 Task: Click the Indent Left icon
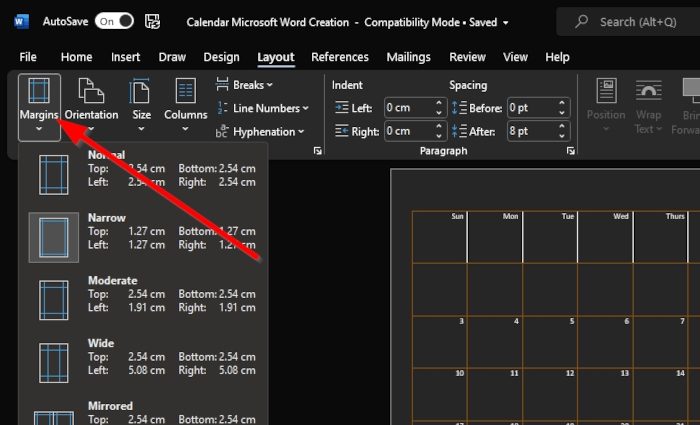[342, 108]
